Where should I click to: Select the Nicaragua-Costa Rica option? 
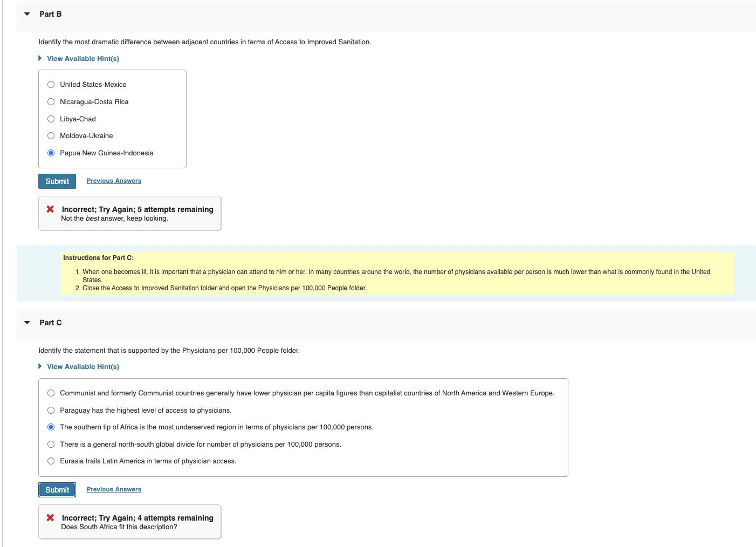(x=51, y=102)
